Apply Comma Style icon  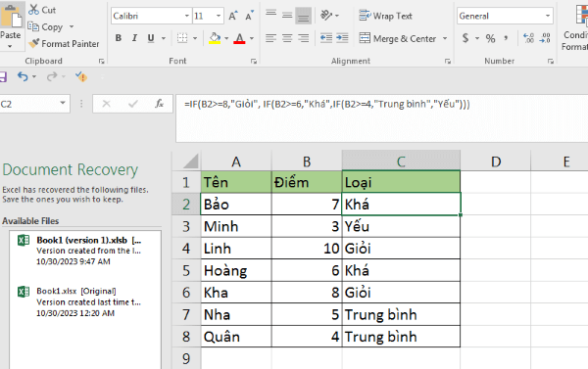(x=507, y=38)
